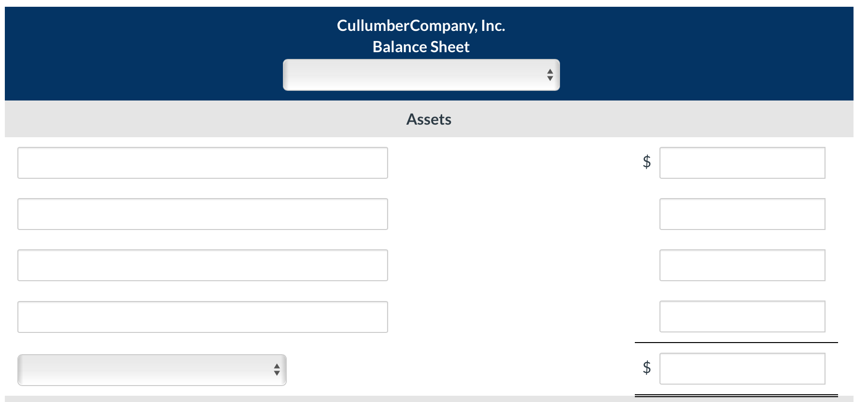The width and height of the screenshot is (868, 402).
Task: Click the arrow icon on classification selector
Action: coord(276,370)
